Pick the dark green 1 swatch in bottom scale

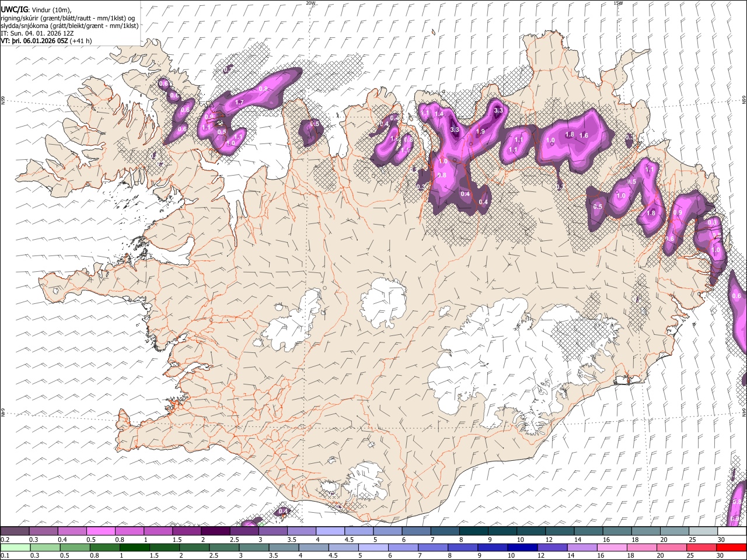pyautogui.click(x=134, y=547)
